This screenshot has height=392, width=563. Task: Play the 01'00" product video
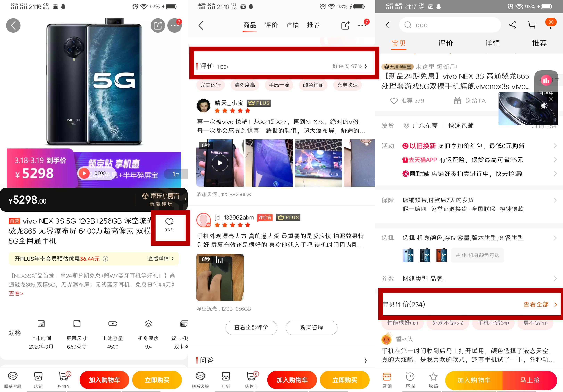click(x=84, y=173)
